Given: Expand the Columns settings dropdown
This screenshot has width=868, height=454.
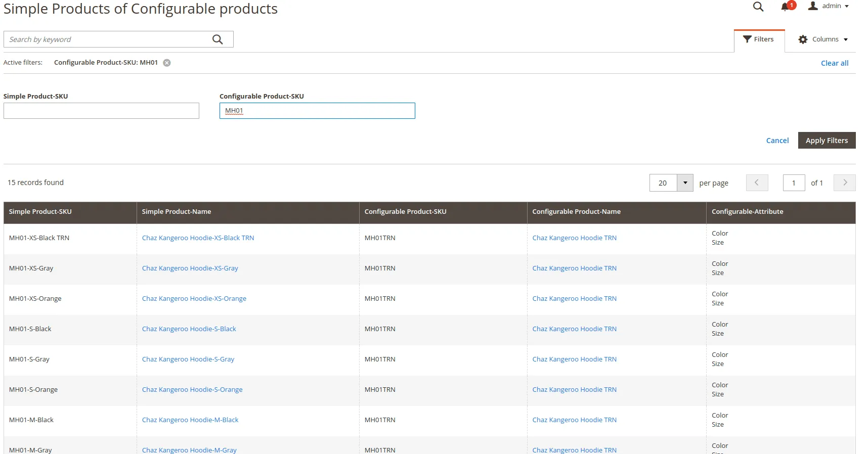Looking at the screenshot, I should [x=823, y=39].
